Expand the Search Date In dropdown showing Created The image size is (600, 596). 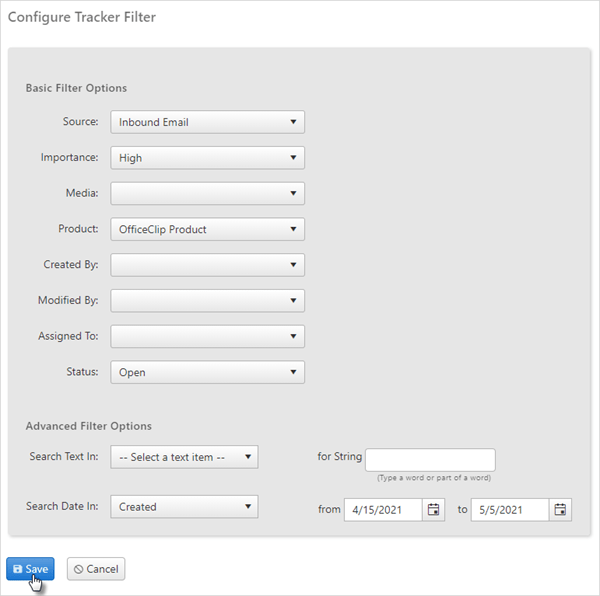point(184,506)
